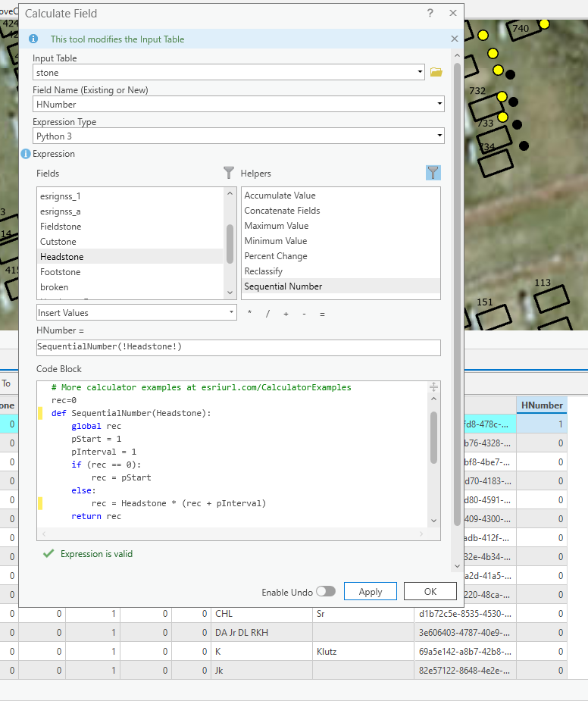The height and width of the screenshot is (701, 588).
Task: Toggle the Enable Undo switch
Action: pos(326,591)
